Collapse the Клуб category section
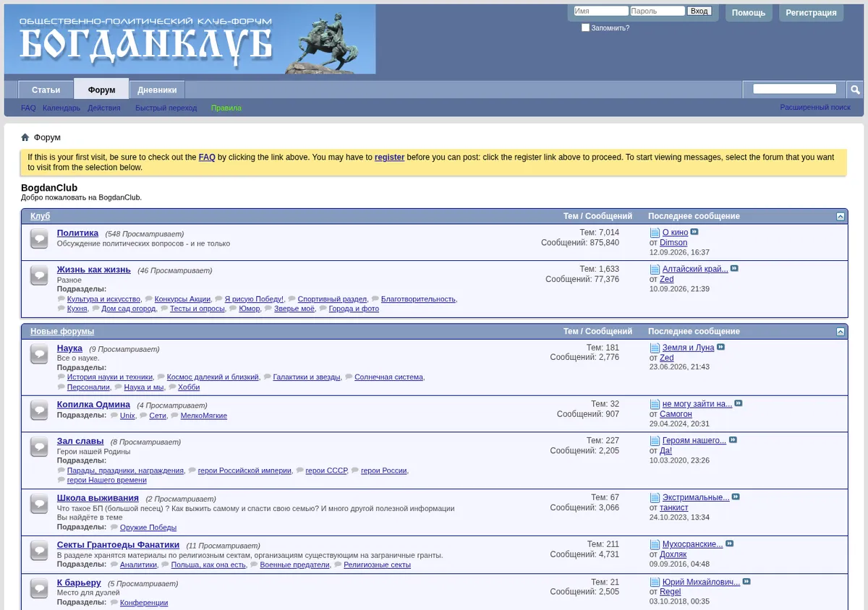 pyautogui.click(x=840, y=216)
